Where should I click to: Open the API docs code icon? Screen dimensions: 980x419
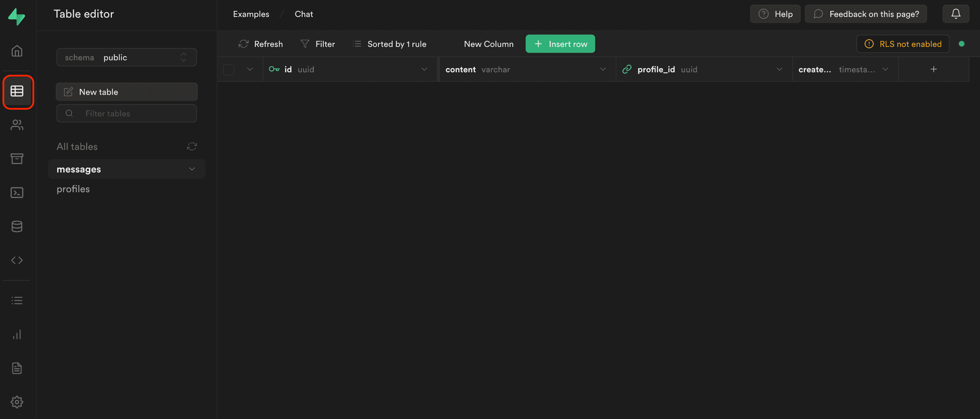(x=17, y=260)
